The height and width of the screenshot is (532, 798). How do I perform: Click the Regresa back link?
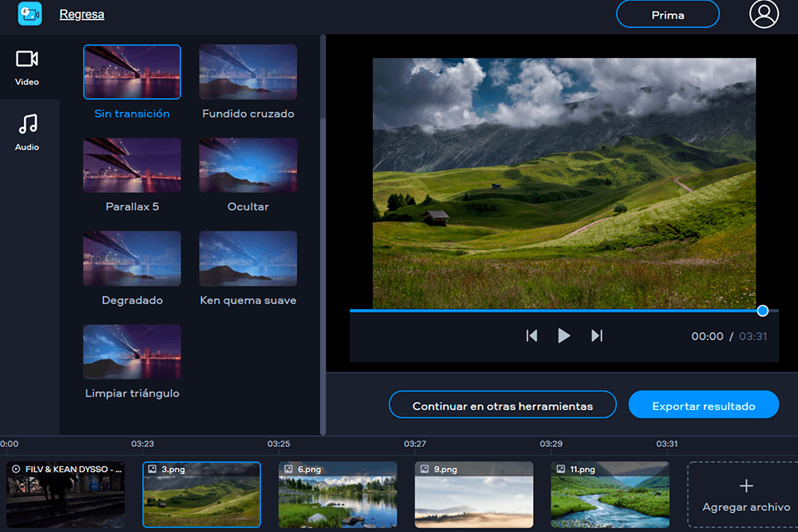(82, 15)
